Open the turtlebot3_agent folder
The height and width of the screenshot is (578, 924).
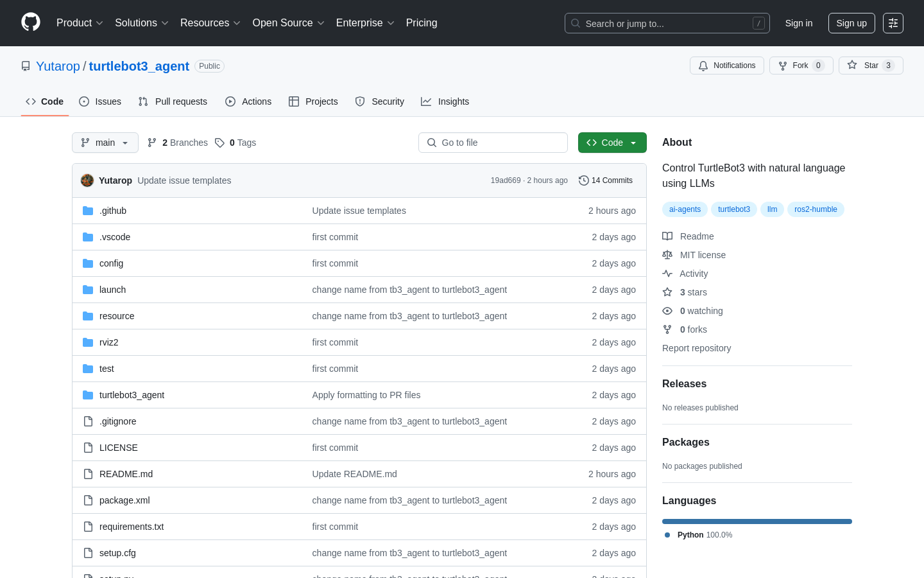[x=132, y=395]
